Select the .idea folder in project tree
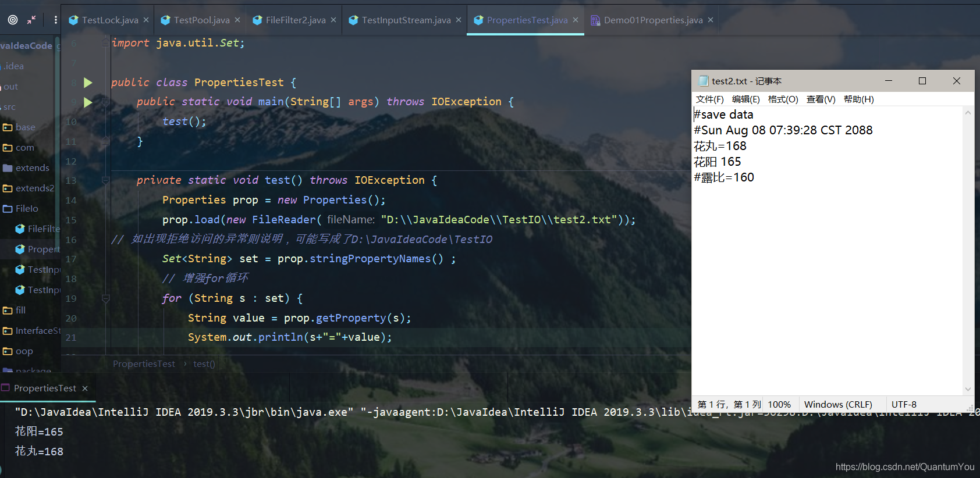The image size is (980, 478). (14, 66)
